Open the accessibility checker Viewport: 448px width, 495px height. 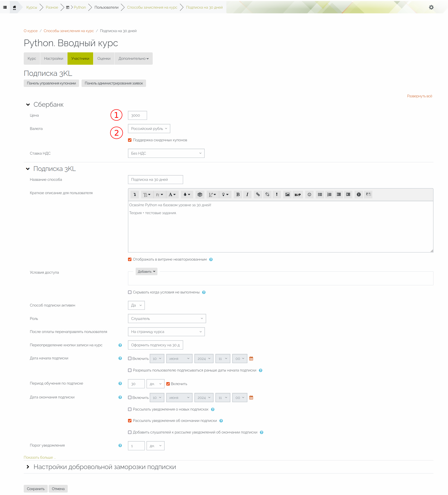click(359, 195)
